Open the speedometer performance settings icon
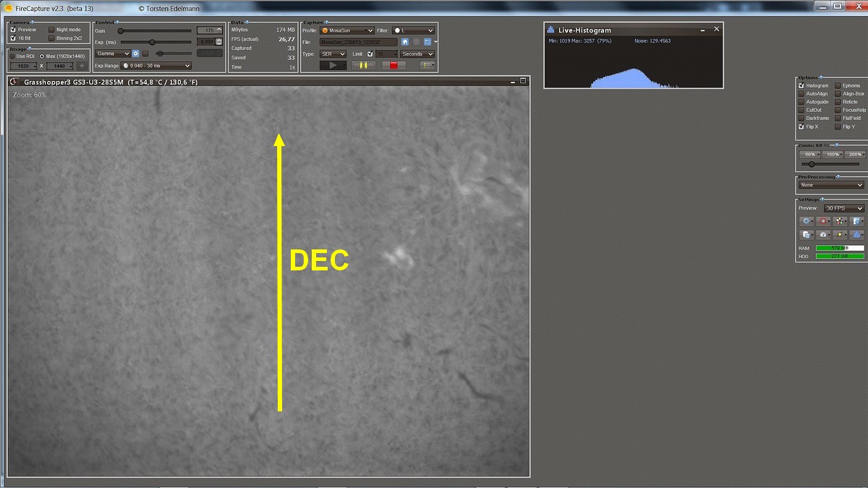 [x=823, y=235]
